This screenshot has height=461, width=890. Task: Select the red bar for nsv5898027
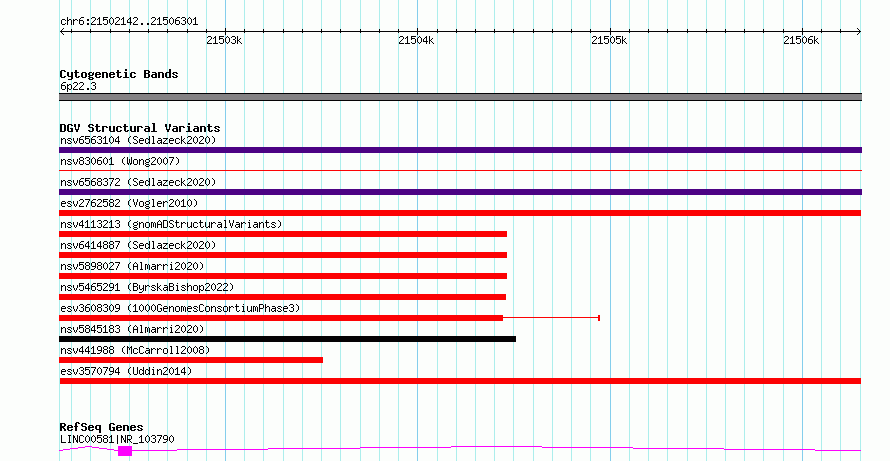(283, 276)
